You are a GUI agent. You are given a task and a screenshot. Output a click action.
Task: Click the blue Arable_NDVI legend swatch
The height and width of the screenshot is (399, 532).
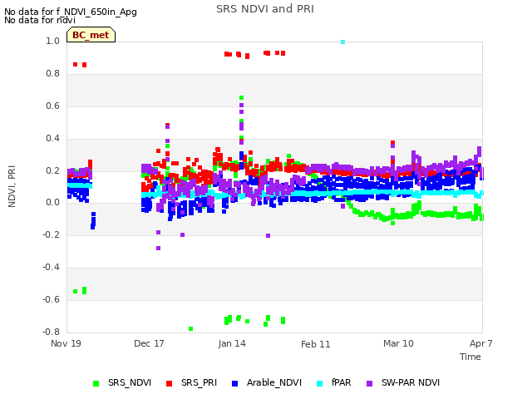pos(234,383)
